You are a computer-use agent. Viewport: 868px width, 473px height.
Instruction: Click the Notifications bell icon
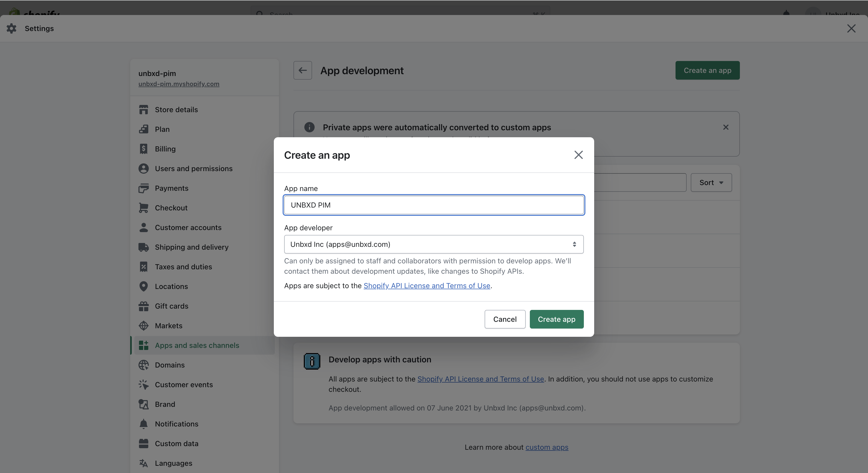coord(144,424)
